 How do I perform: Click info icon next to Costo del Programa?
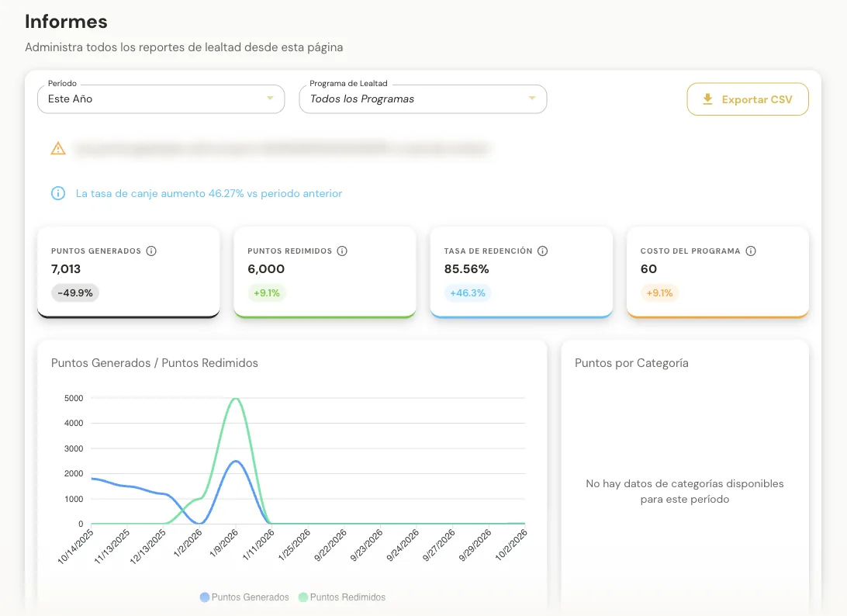pos(751,251)
